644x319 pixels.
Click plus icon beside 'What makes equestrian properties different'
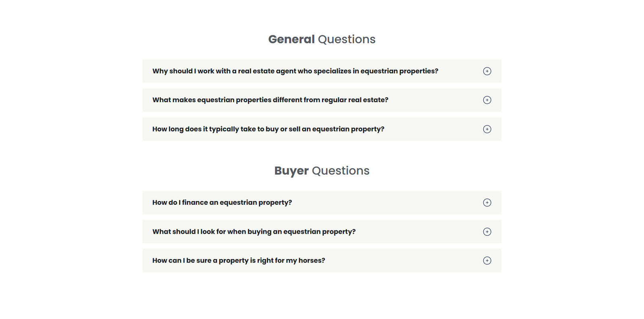pos(487,100)
